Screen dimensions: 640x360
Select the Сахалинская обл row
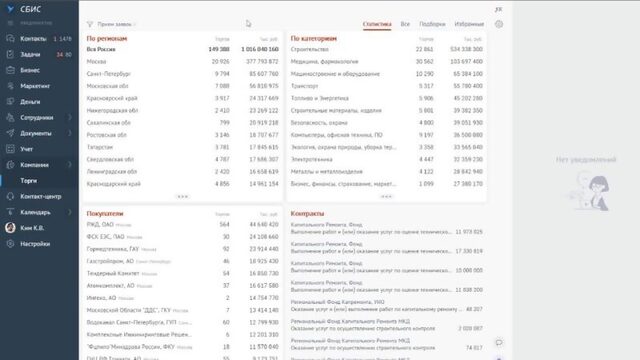[182, 123]
